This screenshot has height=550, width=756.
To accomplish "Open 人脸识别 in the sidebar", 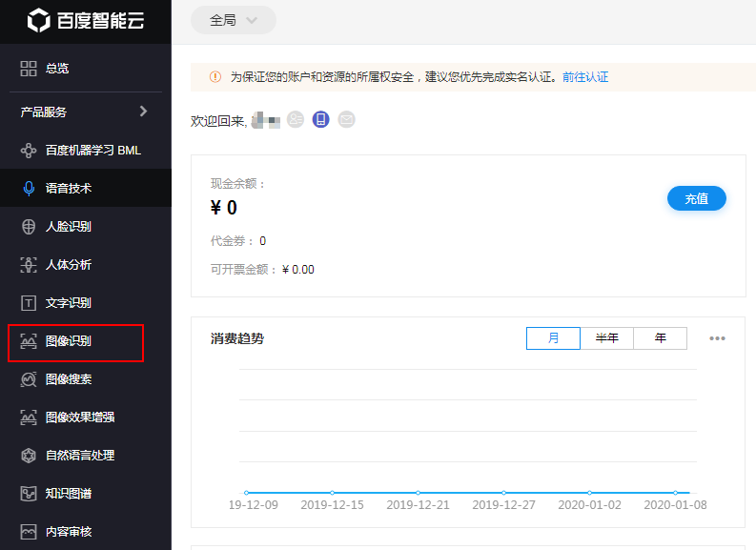I will tap(86, 227).
